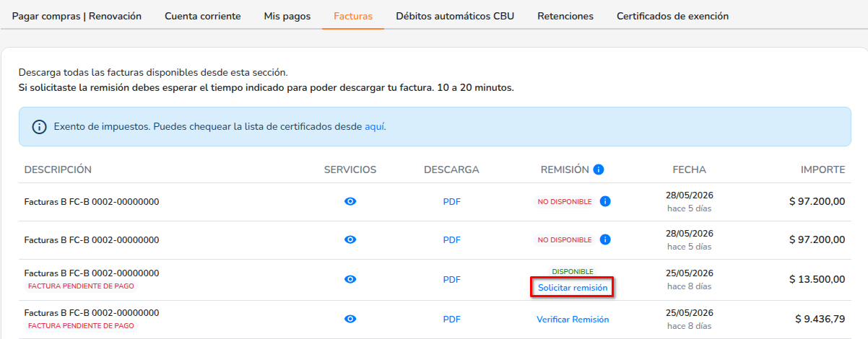The height and width of the screenshot is (339, 868).
Task: Click the DESCRIPCIÓN column header
Action: click(58, 169)
